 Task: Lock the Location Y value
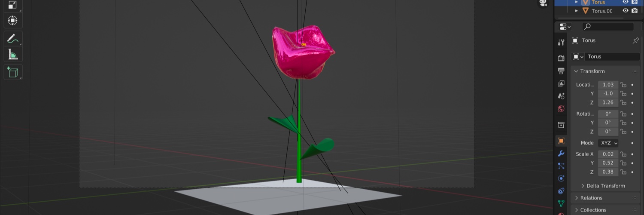623,94
